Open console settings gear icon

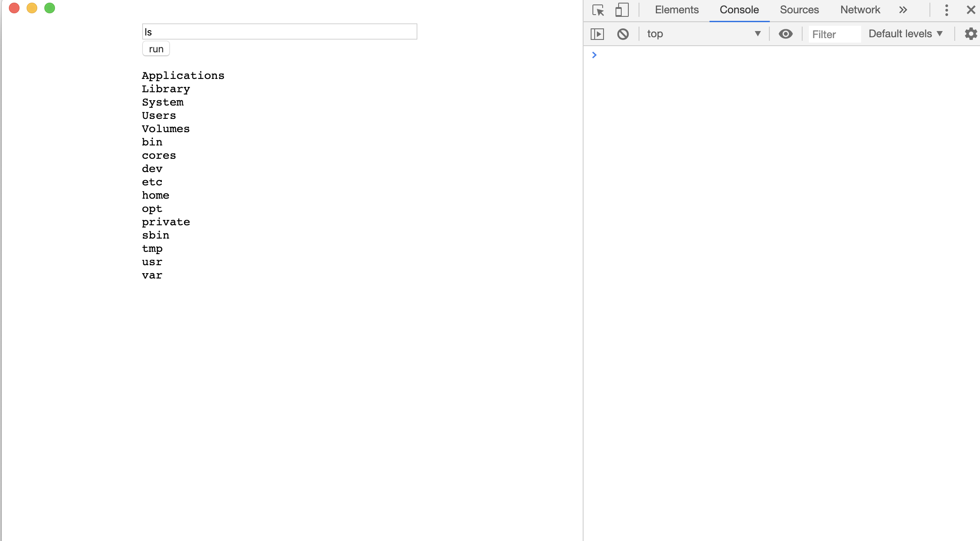coord(971,34)
